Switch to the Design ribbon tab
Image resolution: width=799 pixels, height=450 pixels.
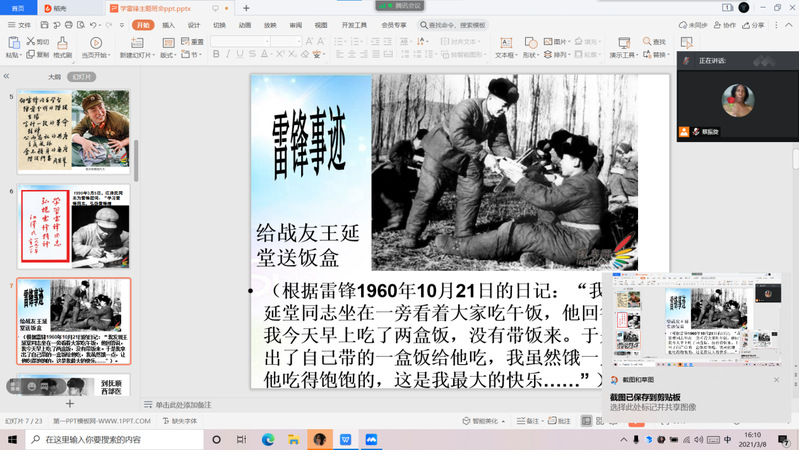pos(194,25)
